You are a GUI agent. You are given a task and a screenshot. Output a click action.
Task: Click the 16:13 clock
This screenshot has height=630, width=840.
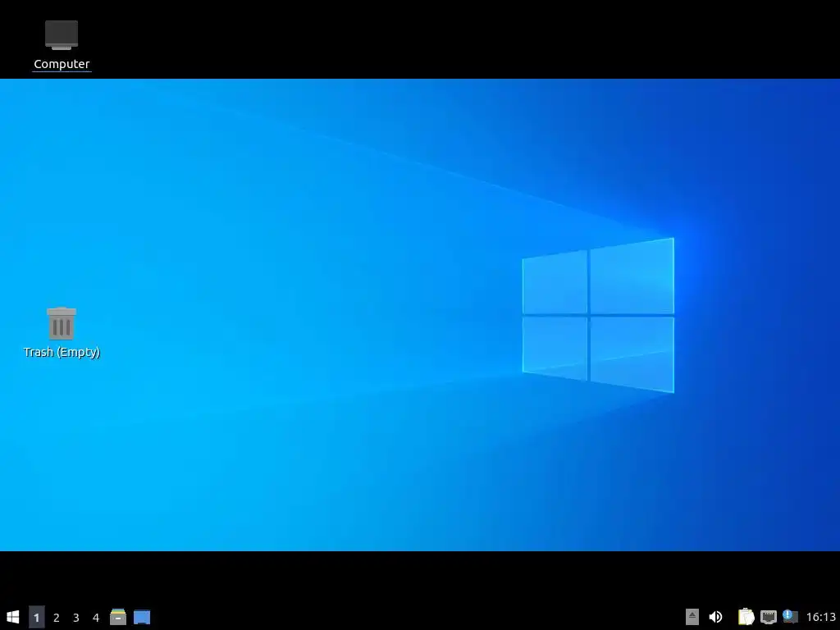pos(820,617)
